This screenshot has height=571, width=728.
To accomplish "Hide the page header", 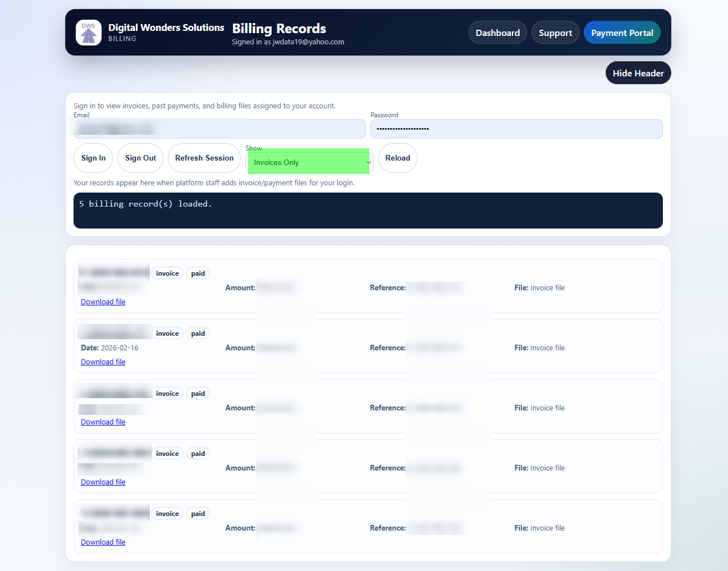I will coord(638,72).
